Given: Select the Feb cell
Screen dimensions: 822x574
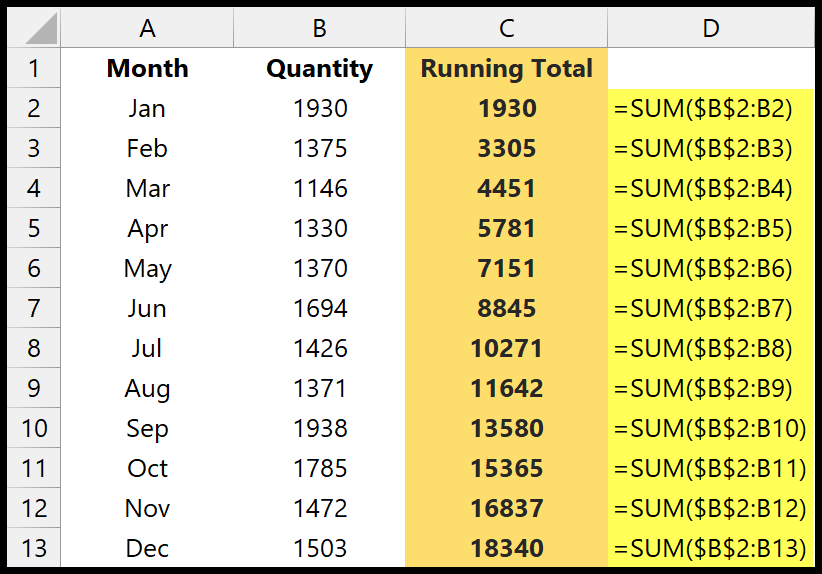Looking at the screenshot, I should pyautogui.click(x=147, y=148).
